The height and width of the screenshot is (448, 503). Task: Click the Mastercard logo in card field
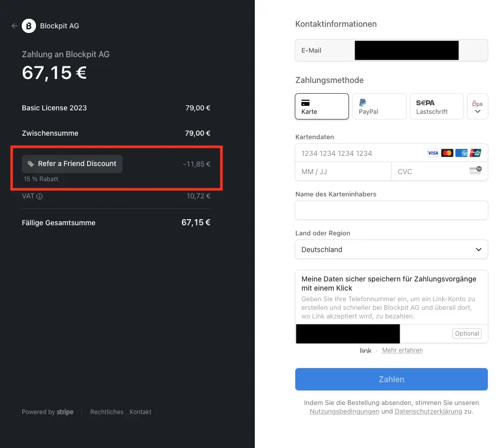(x=447, y=153)
